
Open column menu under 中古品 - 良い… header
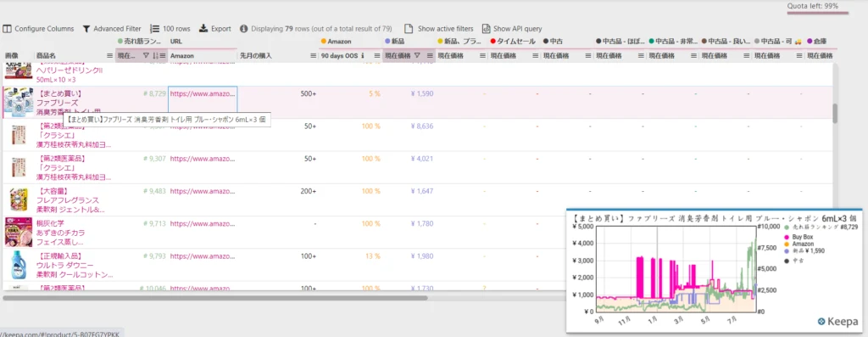(x=747, y=55)
